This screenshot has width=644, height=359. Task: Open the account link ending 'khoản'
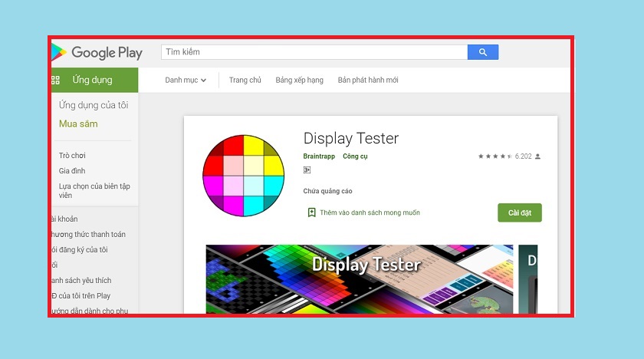pos(64,219)
